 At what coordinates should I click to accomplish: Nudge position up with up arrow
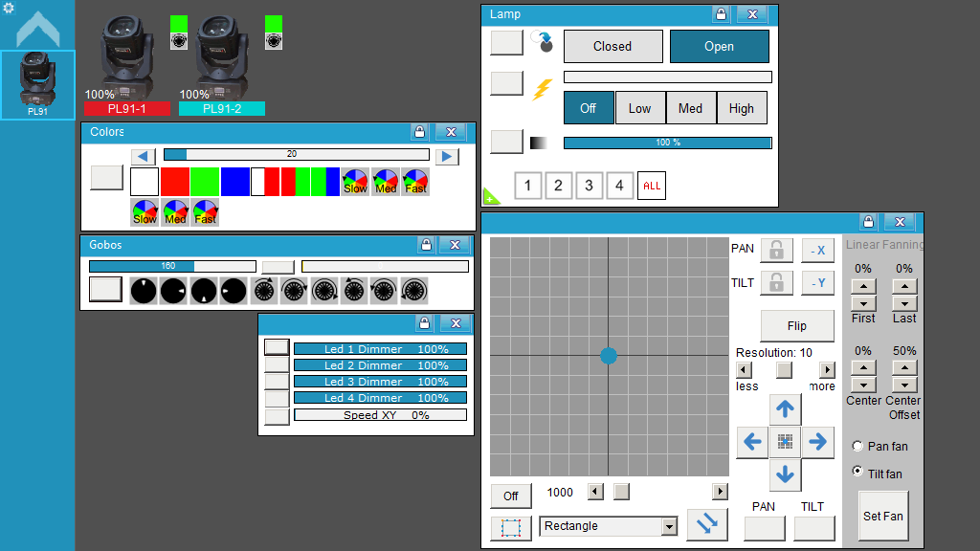[785, 409]
